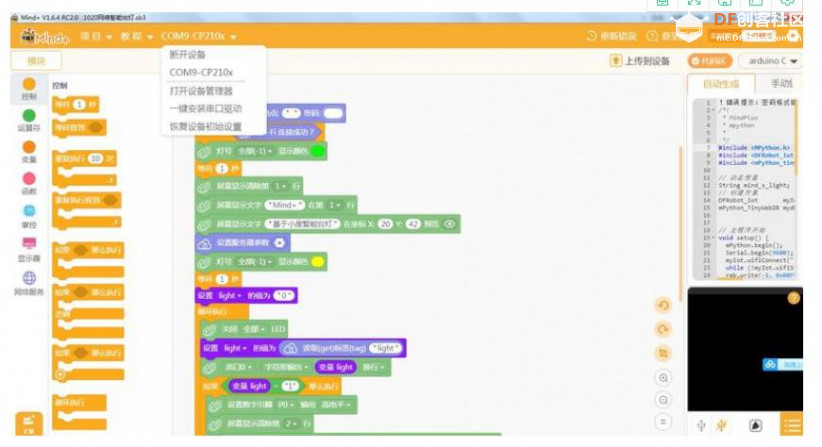Click the 模块 tab button
Viewport: 822px width, 447px height.
click(36, 61)
